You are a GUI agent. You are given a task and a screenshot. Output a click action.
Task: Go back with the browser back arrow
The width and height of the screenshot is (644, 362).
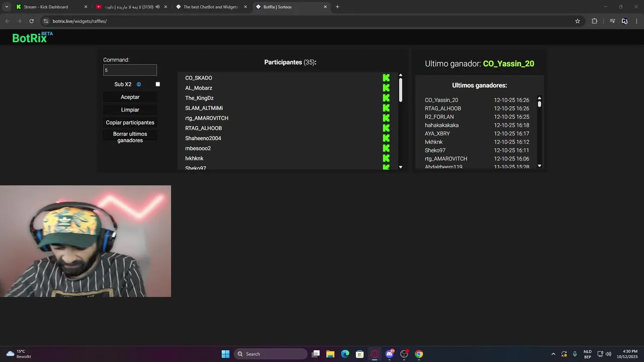pyautogui.click(x=7, y=21)
